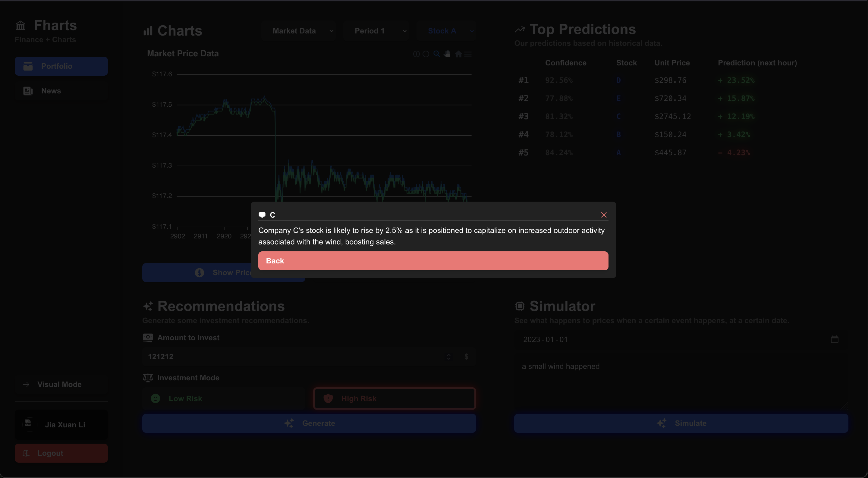868x478 pixels.
Task: Click chart zoom-in plus icon
Action: [416, 54]
